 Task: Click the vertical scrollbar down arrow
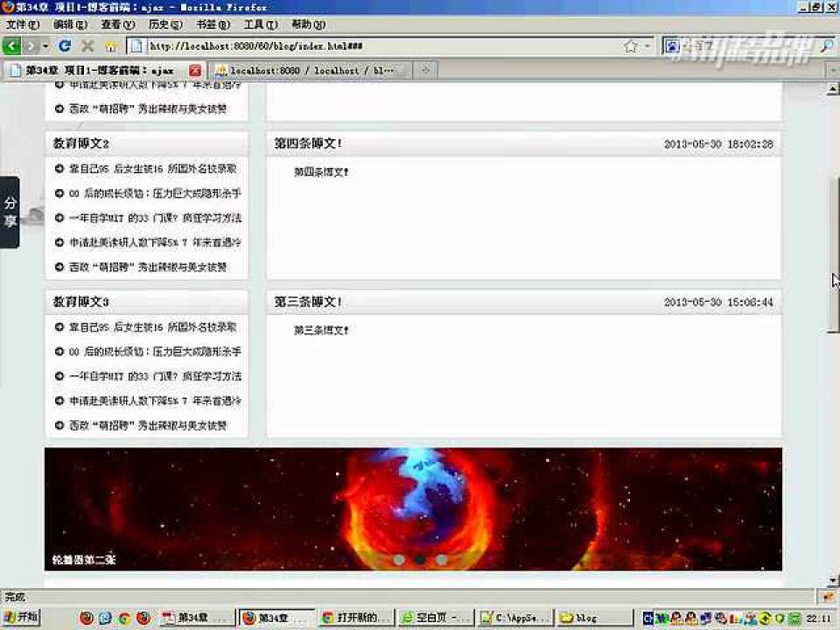(833, 580)
